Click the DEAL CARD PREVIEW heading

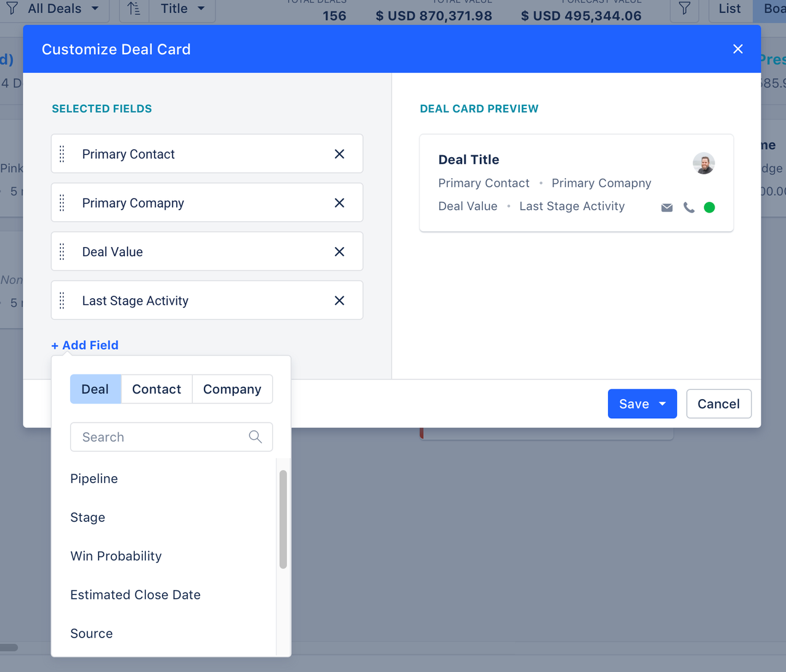point(479,109)
